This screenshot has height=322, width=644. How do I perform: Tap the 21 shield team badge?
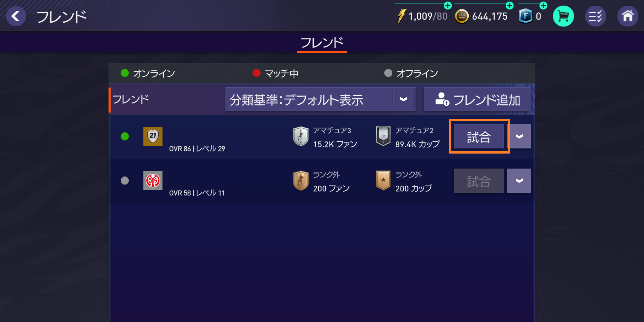pos(153,136)
